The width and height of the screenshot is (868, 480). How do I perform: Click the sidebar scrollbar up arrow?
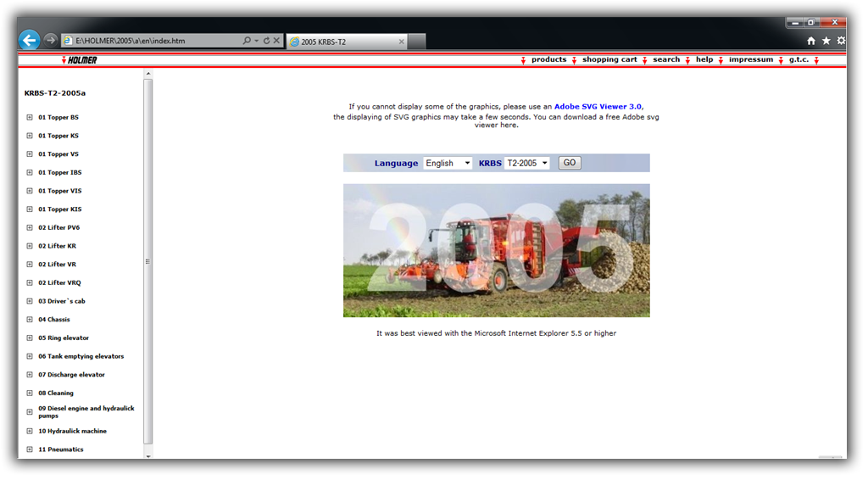pos(147,73)
